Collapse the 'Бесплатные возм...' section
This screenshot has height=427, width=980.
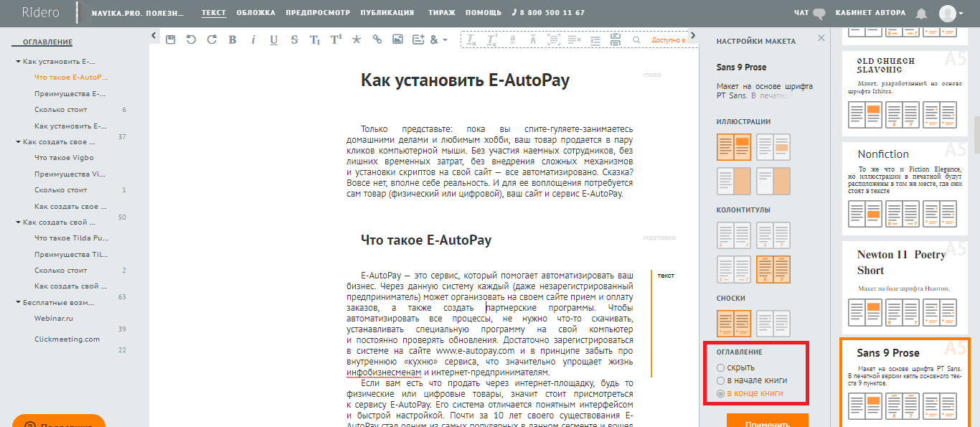coord(18,302)
